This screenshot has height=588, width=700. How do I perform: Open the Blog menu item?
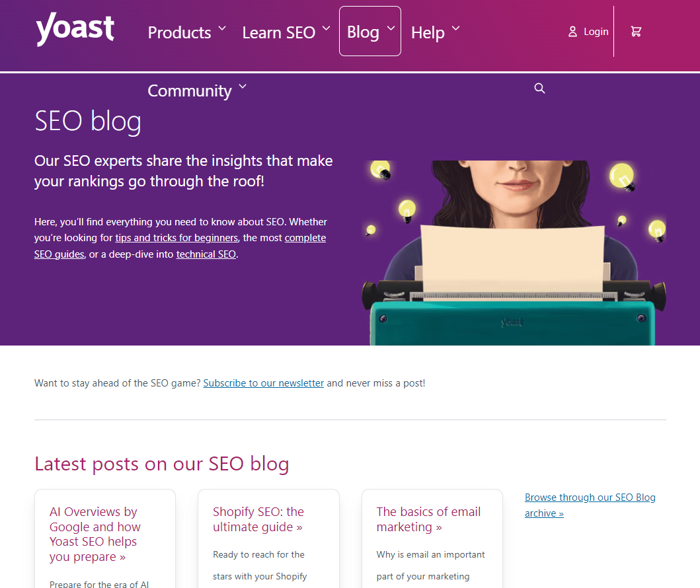365,31
